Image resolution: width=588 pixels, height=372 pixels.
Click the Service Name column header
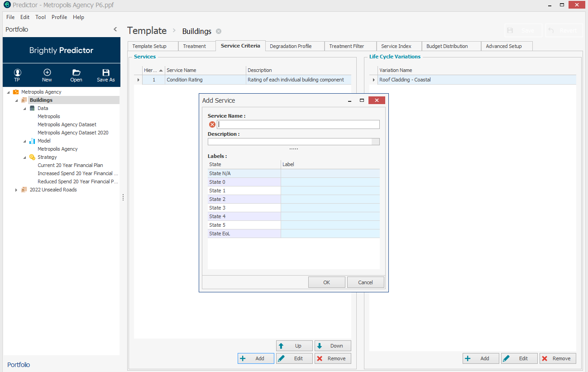click(x=206, y=70)
